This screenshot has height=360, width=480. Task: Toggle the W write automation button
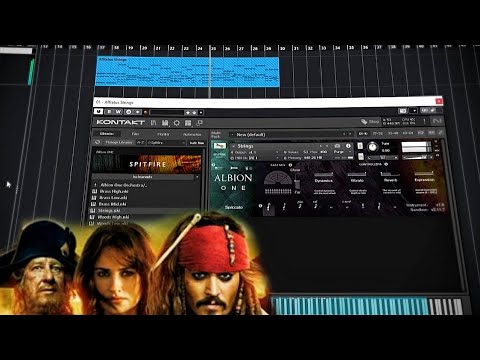click(x=118, y=112)
